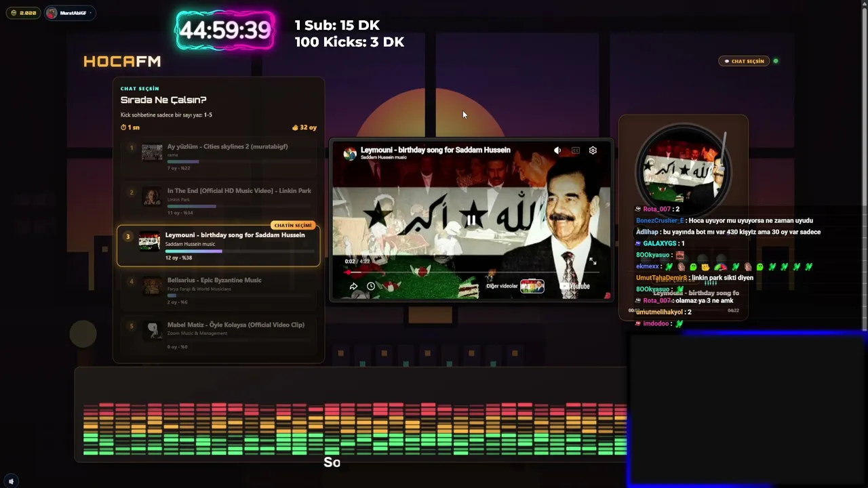Click the speaker icon at bottom left
Image resolution: width=868 pixels, height=488 pixels.
[x=11, y=481]
